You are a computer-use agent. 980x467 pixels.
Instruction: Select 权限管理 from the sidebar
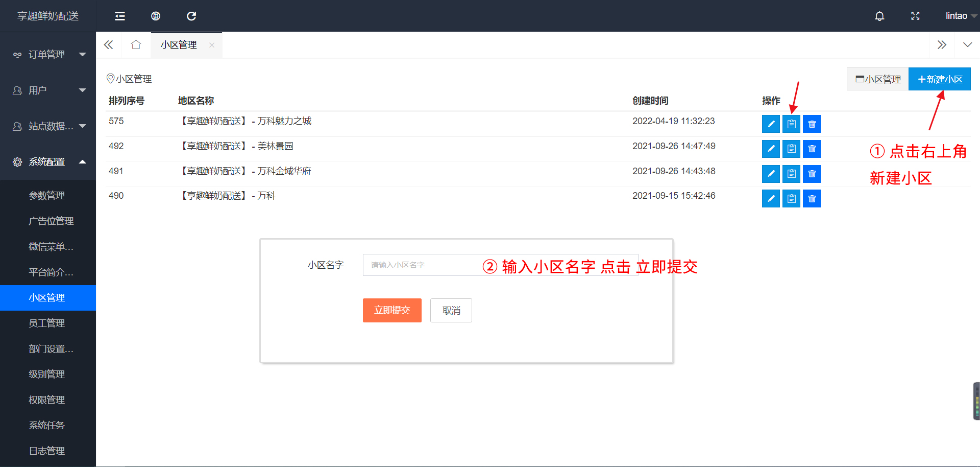click(47, 400)
